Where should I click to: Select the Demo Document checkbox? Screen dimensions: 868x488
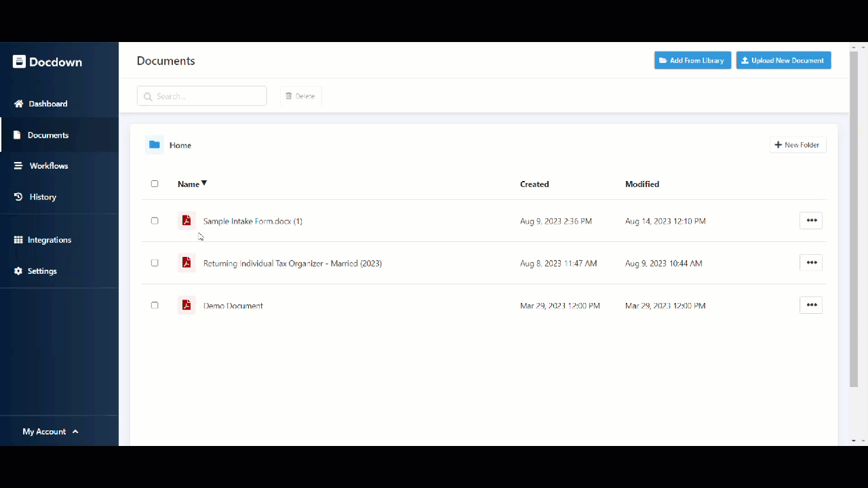[155, 306]
